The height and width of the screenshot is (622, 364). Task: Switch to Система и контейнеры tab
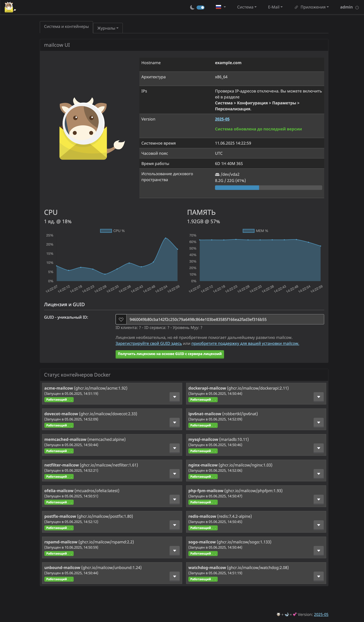coord(66,27)
